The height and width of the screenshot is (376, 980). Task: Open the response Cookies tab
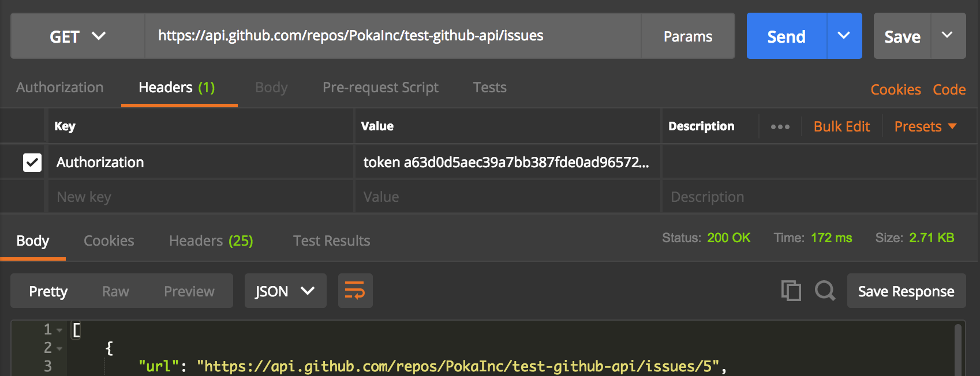(109, 241)
